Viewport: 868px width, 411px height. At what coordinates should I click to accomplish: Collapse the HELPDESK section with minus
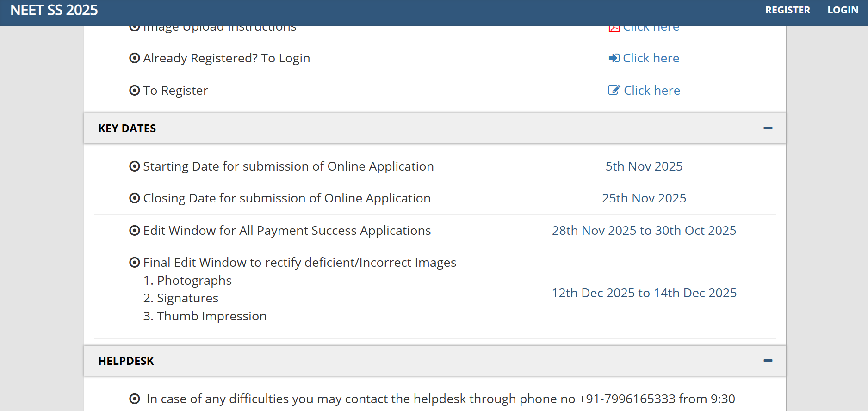768,361
